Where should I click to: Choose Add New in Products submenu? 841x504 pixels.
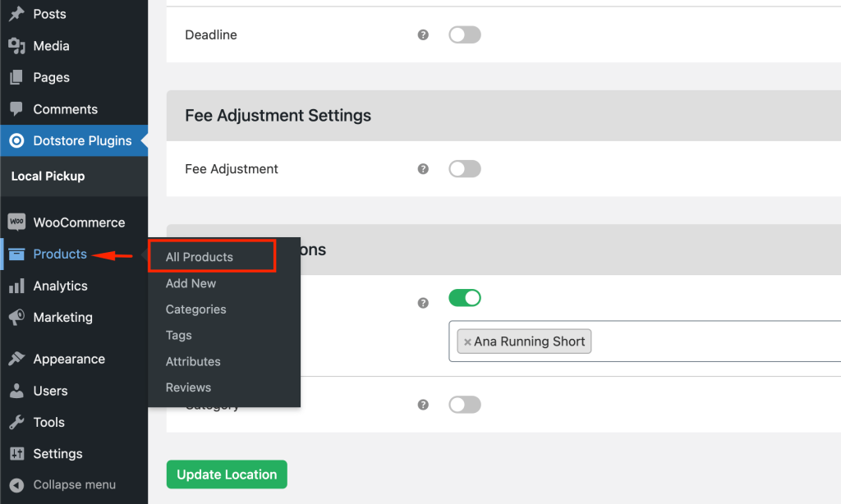pyautogui.click(x=191, y=283)
